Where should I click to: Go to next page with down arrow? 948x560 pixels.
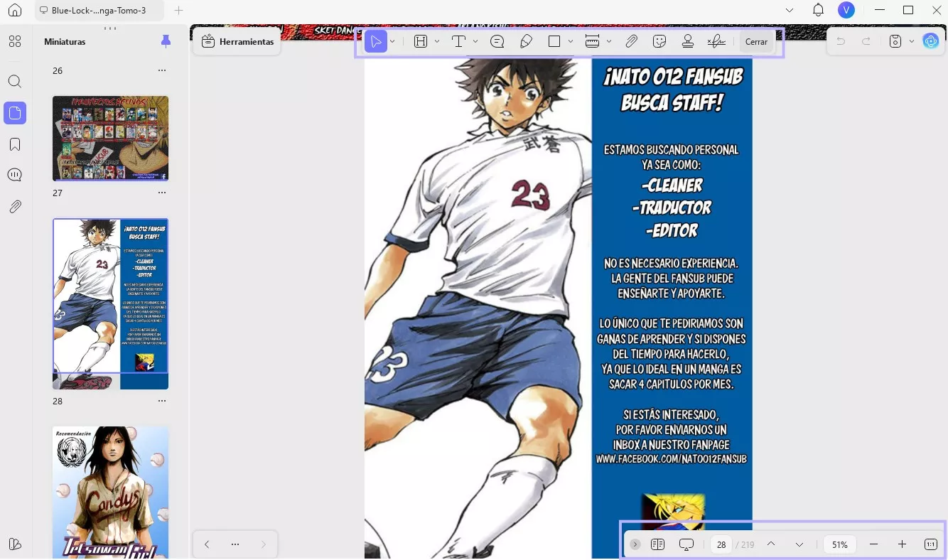[799, 544]
